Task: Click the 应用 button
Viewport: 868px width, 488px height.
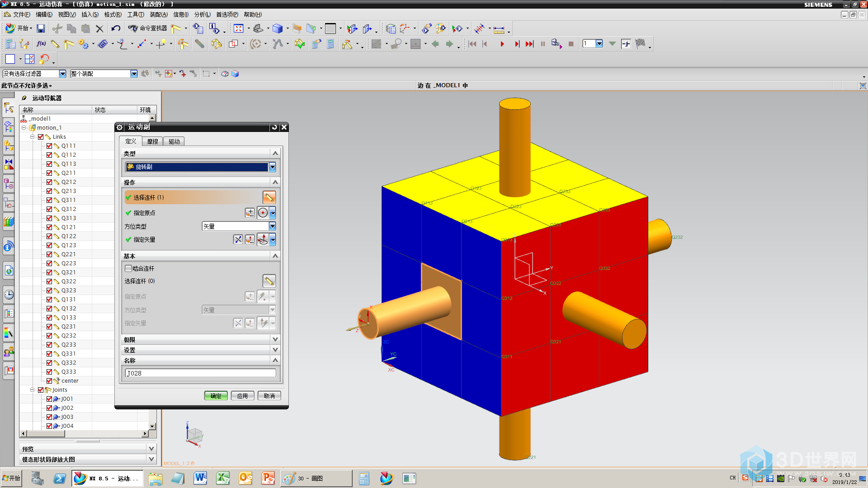Action: (x=242, y=396)
